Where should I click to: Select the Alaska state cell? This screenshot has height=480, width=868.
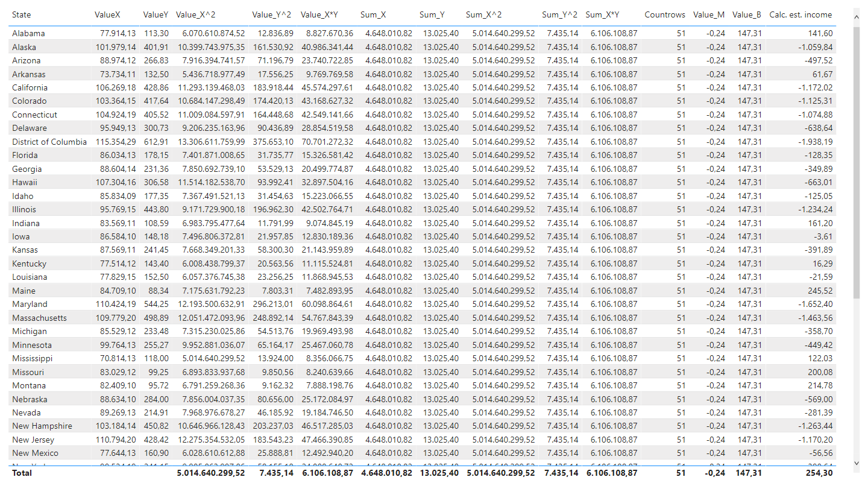pyautogui.click(x=24, y=47)
